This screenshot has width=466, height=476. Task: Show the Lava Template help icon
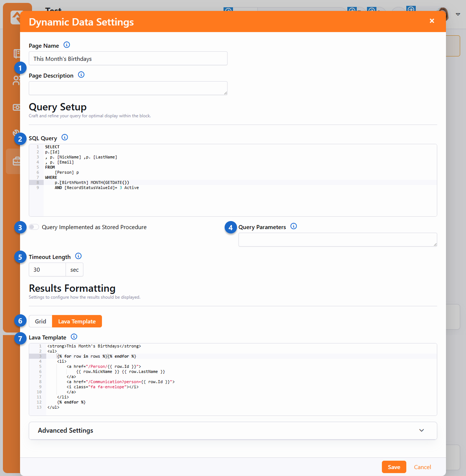[x=74, y=337]
